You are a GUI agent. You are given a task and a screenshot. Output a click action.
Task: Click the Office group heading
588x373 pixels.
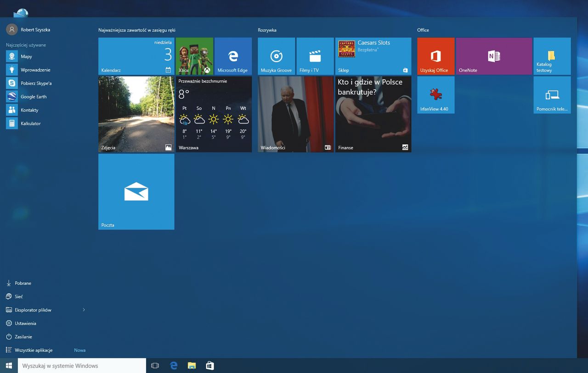point(423,30)
